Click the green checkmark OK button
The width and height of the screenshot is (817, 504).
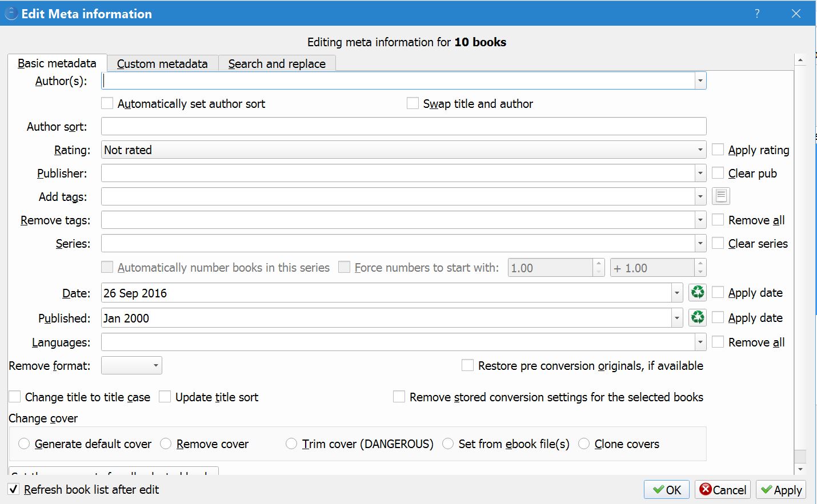667,490
